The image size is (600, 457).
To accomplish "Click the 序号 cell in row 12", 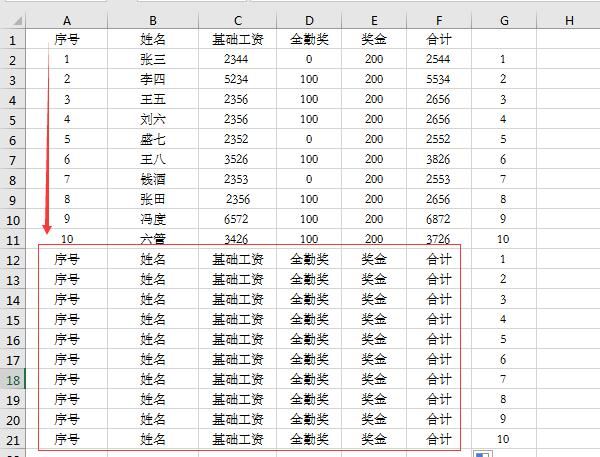I will [x=67, y=259].
